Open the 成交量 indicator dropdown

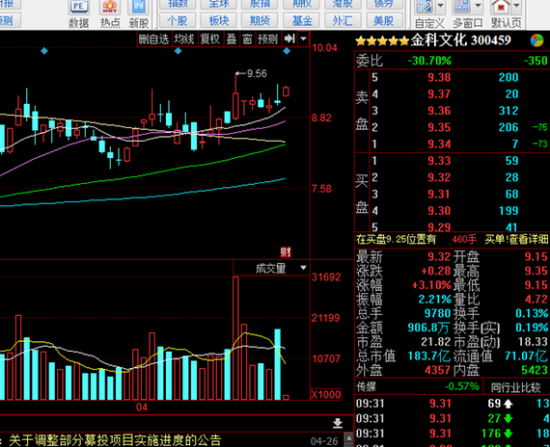coord(304,268)
